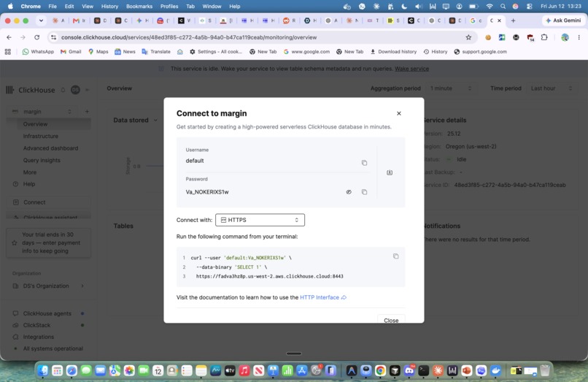
Task: Click the notifications bell icon by ClickHouse
Action: [63, 90]
